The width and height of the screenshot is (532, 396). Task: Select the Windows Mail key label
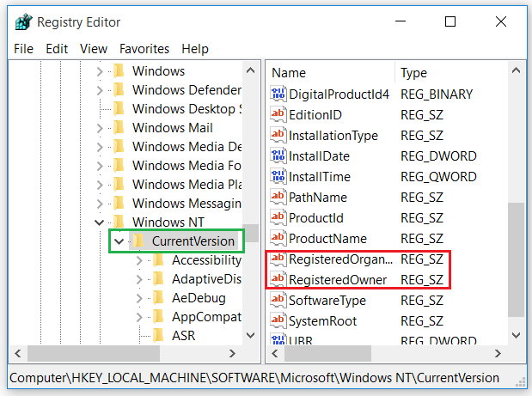click(x=173, y=128)
